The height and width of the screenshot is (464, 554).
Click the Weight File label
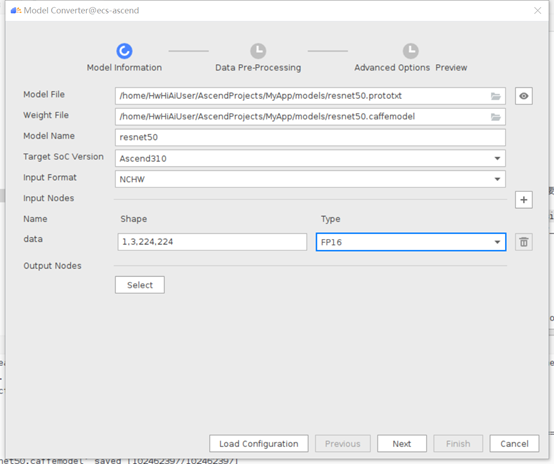(x=46, y=115)
